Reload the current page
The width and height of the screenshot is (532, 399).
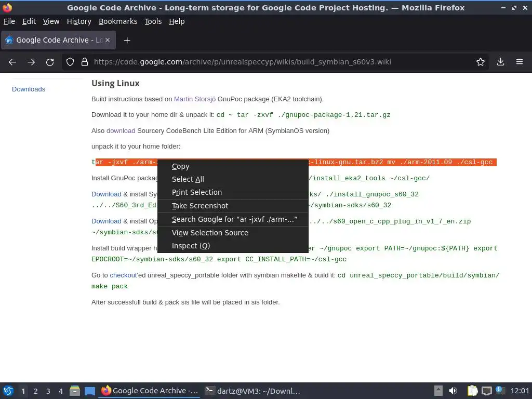[x=50, y=62]
